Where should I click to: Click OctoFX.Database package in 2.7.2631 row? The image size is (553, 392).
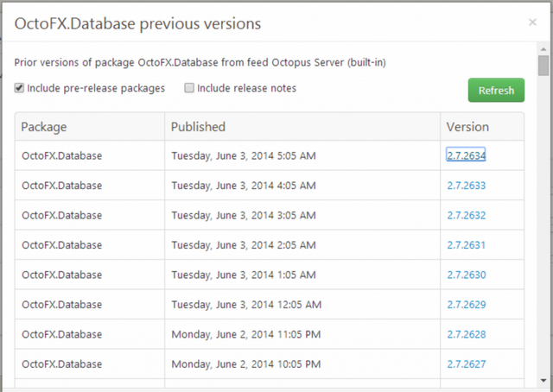[61, 245]
